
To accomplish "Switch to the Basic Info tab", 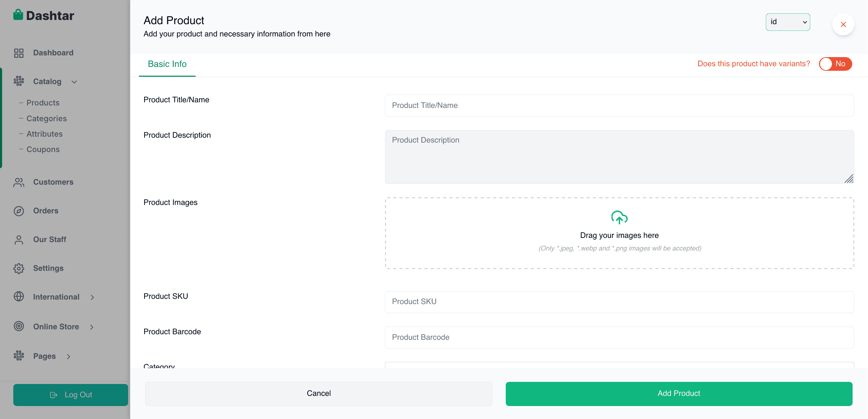I will [167, 64].
